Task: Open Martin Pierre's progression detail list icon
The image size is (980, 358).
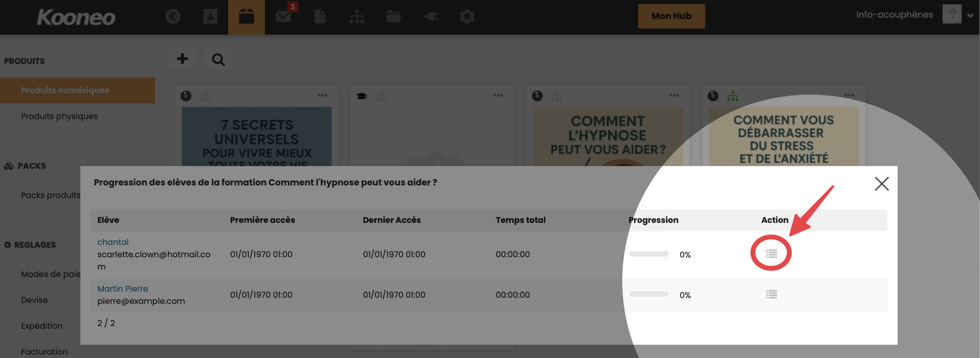Action: pos(771,294)
